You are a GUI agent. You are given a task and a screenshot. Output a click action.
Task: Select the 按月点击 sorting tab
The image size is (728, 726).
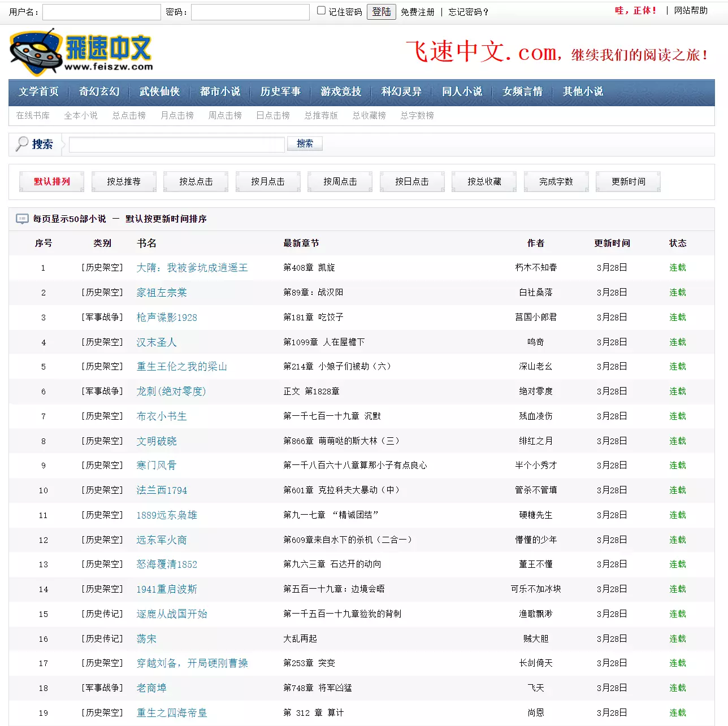coord(268,181)
